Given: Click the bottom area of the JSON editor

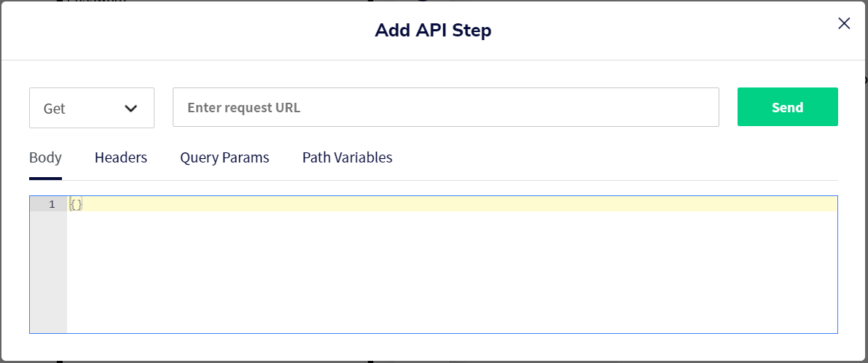Looking at the screenshot, I should (x=452, y=321).
